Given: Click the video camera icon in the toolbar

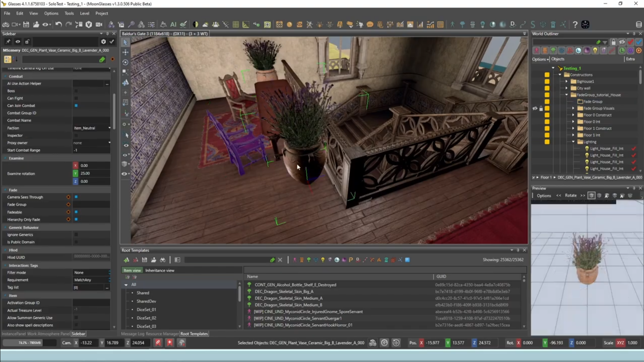Looking at the screenshot, I should (99, 24).
